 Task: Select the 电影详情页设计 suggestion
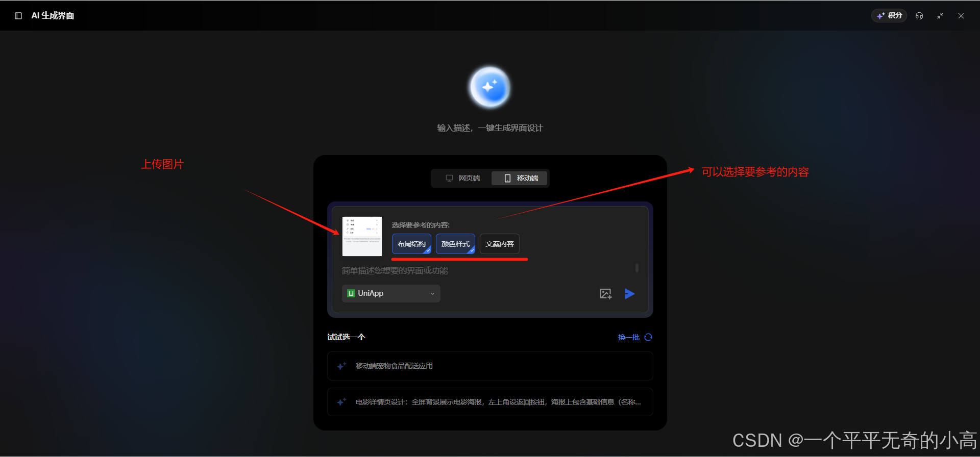coord(490,402)
